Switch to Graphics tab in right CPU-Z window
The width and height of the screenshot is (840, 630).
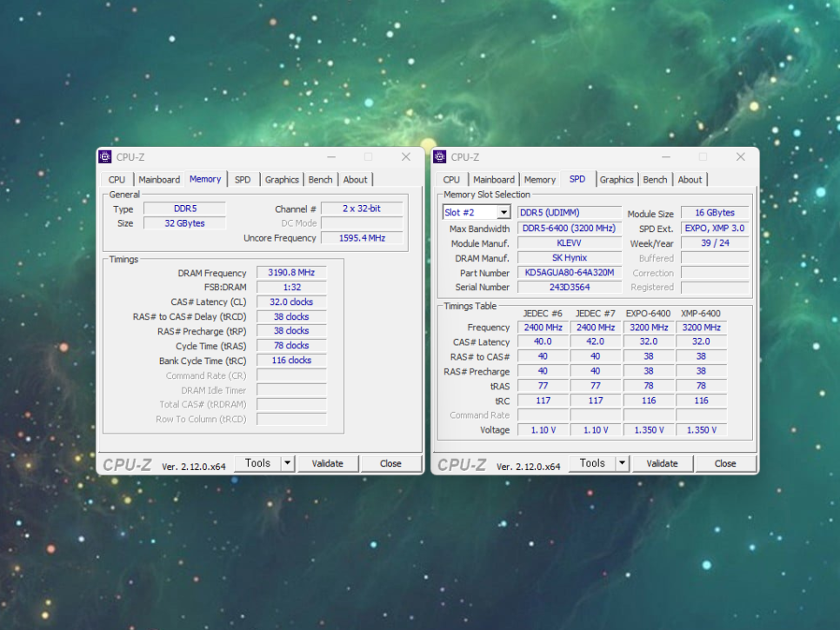(x=617, y=180)
